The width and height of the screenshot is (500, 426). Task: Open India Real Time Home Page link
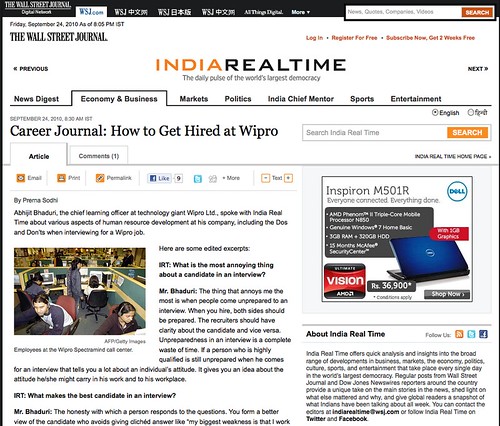coord(453,156)
